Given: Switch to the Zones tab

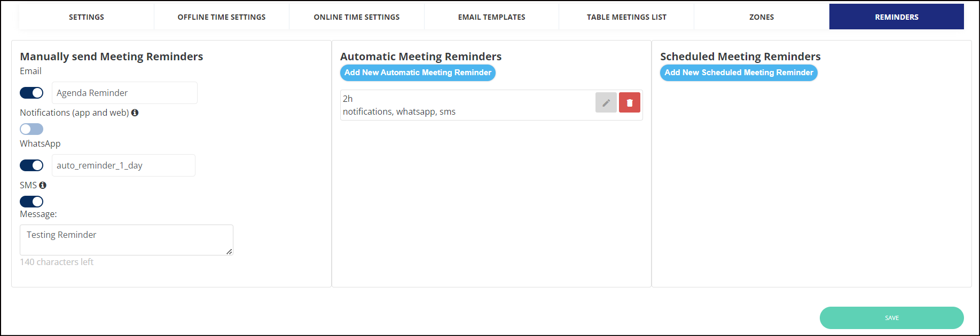Looking at the screenshot, I should (762, 17).
